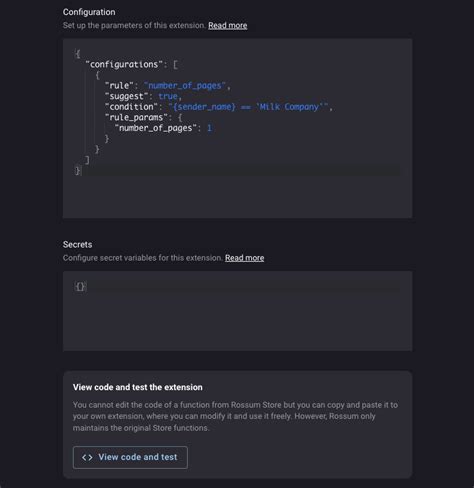Click the Rossum Store description paragraph
Screen dimensions: 474x488
[x=235, y=416]
